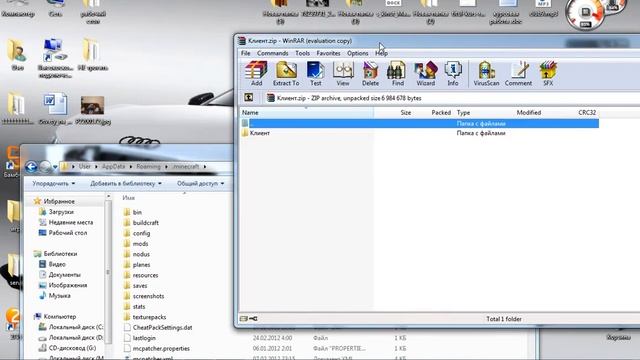The image size is (640, 360).
Task: Open Общий доступ dropdown in Explorer
Action: tap(200, 184)
